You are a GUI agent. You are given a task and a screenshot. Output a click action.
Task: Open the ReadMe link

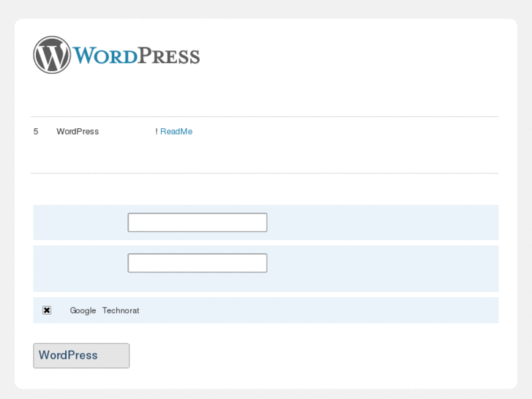[176, 132]
